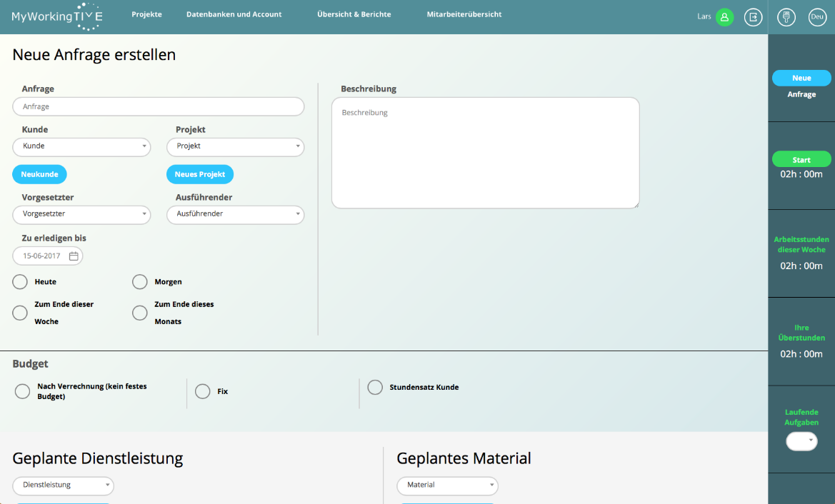Image resolution: width=835 pixels, height=504 pixels.
Task: Focus the Anfrage text field
Action: [x=158, y=106]
